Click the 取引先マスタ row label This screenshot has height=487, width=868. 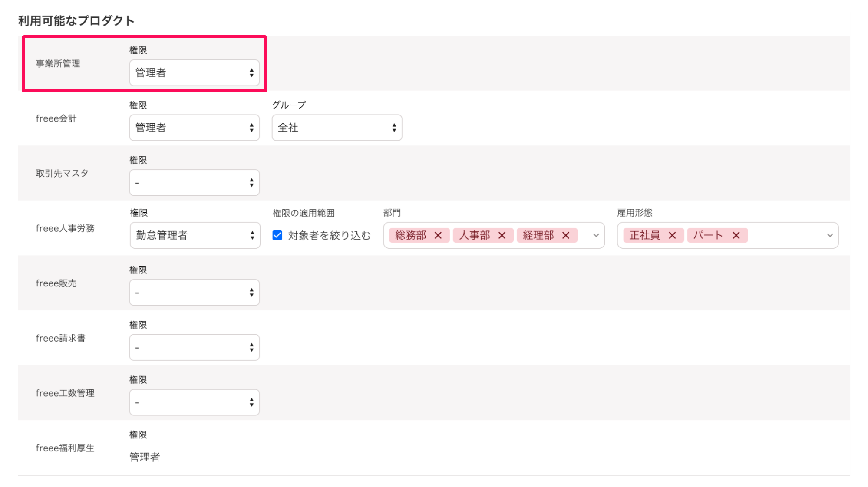pyautogui.click(x=62, y=174)
